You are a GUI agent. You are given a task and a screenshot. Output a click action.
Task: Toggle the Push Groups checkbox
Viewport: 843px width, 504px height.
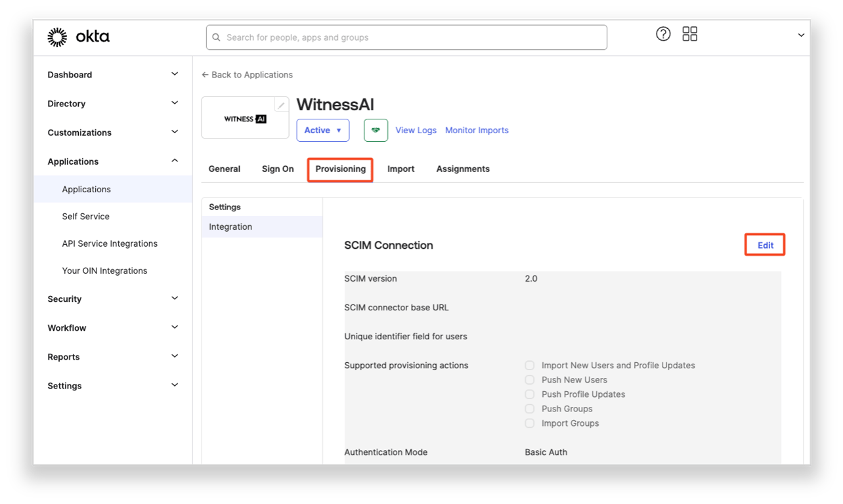click(530, 409)
